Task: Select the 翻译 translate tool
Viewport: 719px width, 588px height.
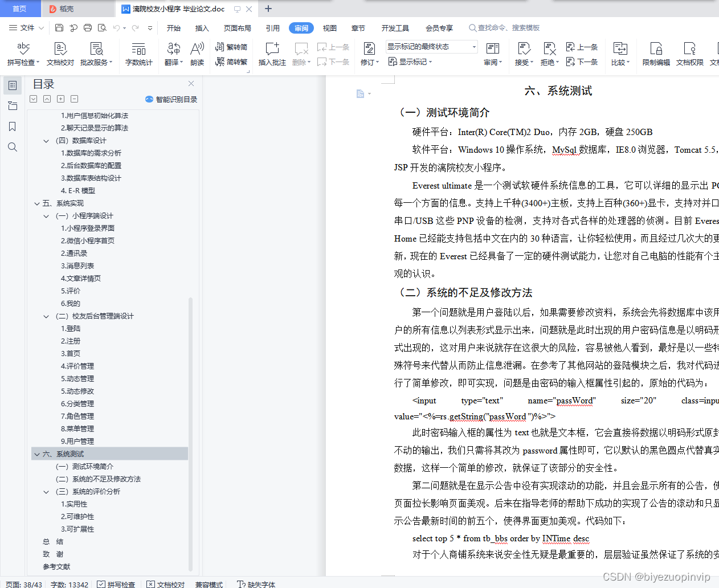Action: click(173, 54)
